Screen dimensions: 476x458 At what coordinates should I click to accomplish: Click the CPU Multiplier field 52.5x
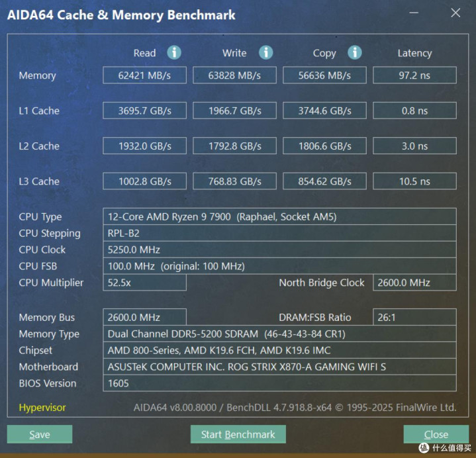tap(144, 283)
